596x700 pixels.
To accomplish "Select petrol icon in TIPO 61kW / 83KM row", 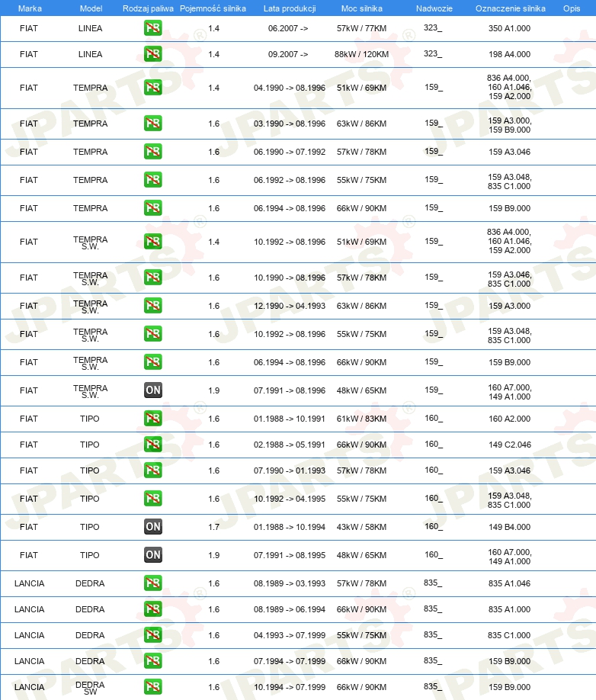I will (x=152, y=419).
